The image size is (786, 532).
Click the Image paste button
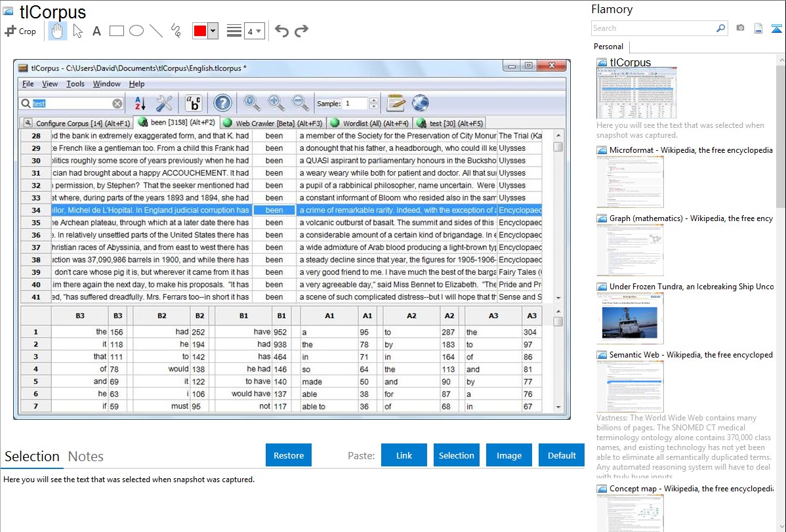[509, 455]
